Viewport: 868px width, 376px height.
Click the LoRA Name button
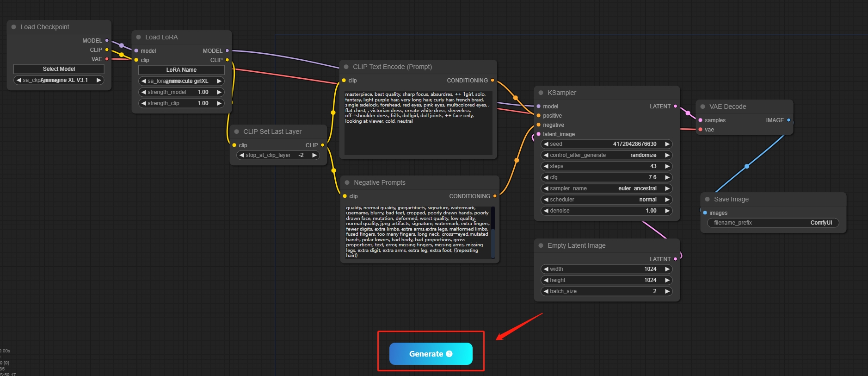[x=181, y=70]
